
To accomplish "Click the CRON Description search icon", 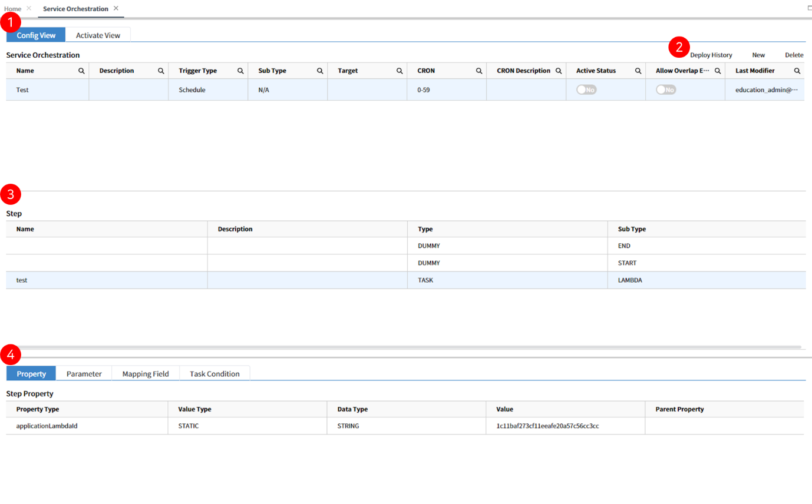I will [559, 71].
